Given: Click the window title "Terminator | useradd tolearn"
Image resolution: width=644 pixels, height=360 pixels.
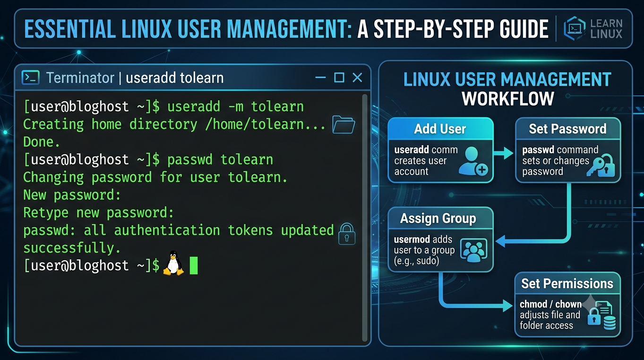Looking at the screenshot, I should click(x=135, y=78).
